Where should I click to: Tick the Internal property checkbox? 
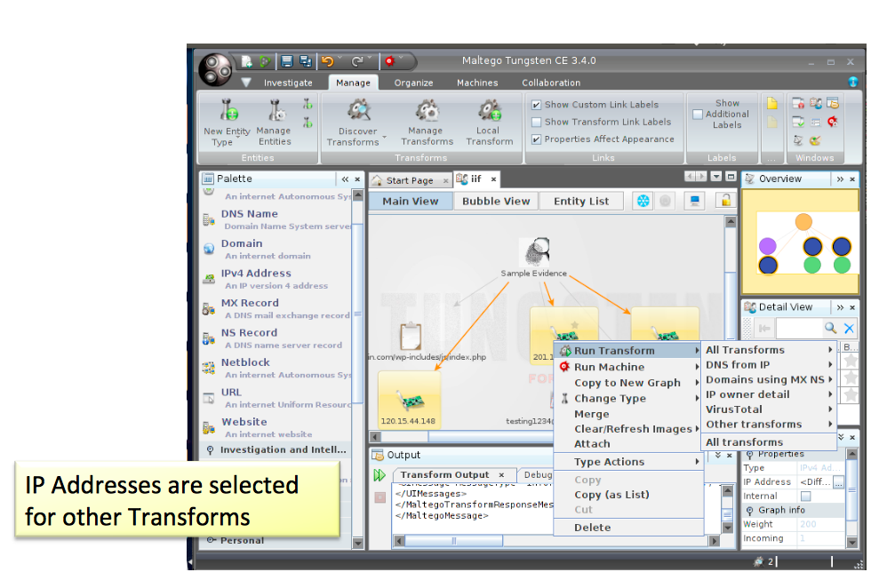click(x=805, y=497)
